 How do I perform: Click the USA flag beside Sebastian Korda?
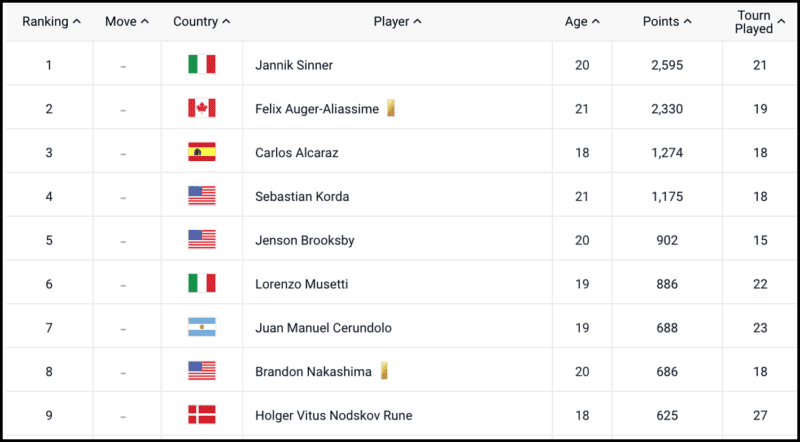[202, 196]
